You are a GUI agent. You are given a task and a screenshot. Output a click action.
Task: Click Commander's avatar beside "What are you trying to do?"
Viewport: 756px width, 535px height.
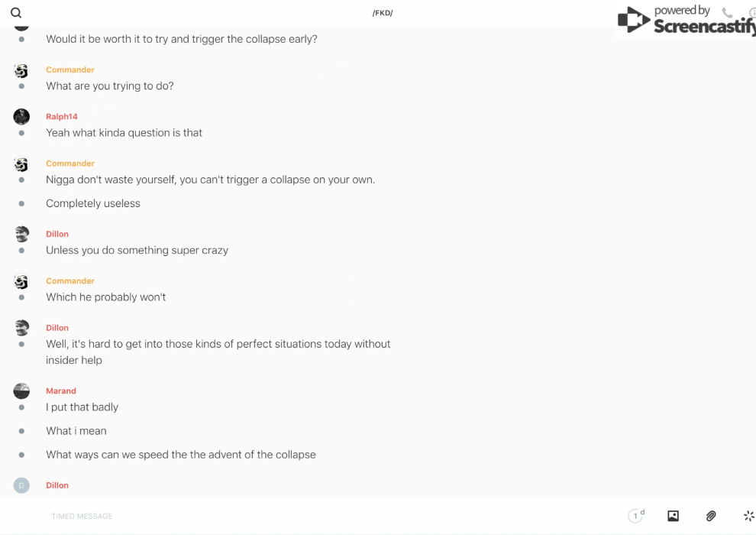coord(21,70)
